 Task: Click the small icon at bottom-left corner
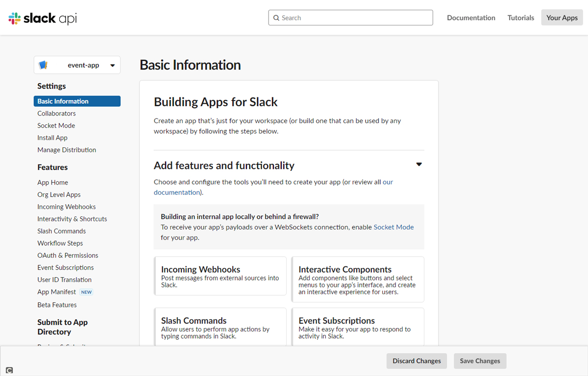(x=9, y=370)
